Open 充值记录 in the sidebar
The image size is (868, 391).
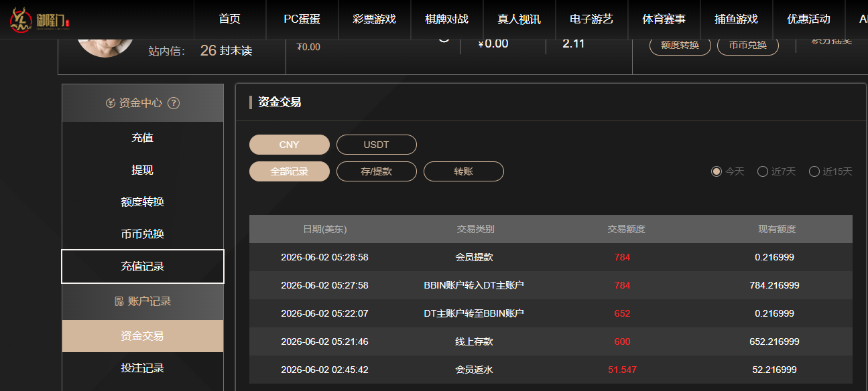click(x=143, y=266)
